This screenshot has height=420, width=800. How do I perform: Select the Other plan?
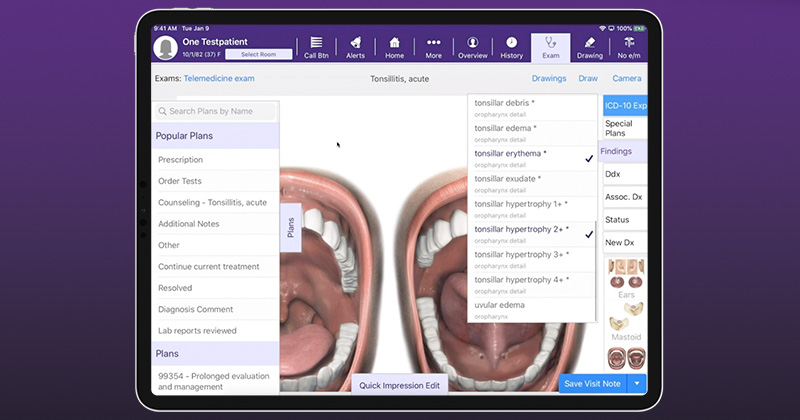click(x=215, y=245)
